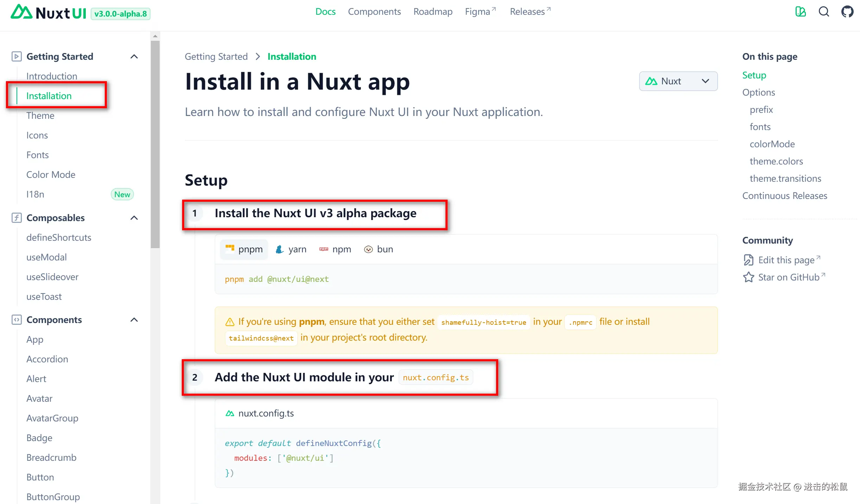Collapse the Getting Started section chevron

point(134,57)
